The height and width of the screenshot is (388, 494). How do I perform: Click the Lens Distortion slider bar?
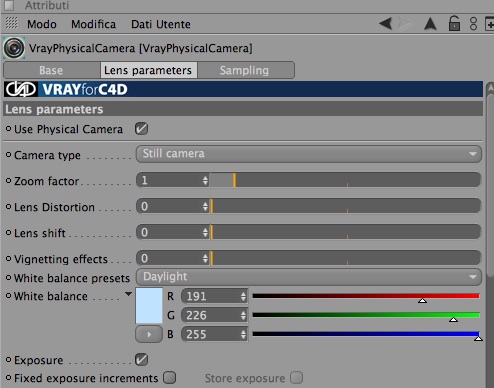(x=345, y=206)
